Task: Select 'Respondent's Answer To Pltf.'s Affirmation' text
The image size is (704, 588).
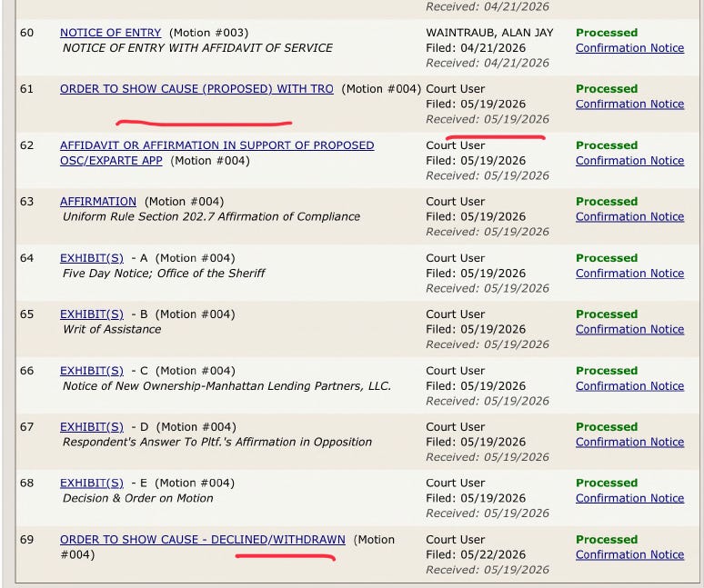Action: (217, 442)
